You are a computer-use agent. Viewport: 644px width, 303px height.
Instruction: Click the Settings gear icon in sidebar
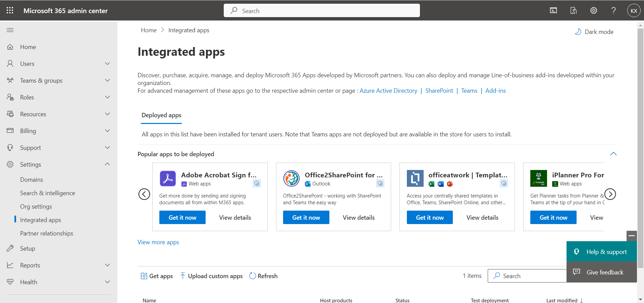[10, 164]
